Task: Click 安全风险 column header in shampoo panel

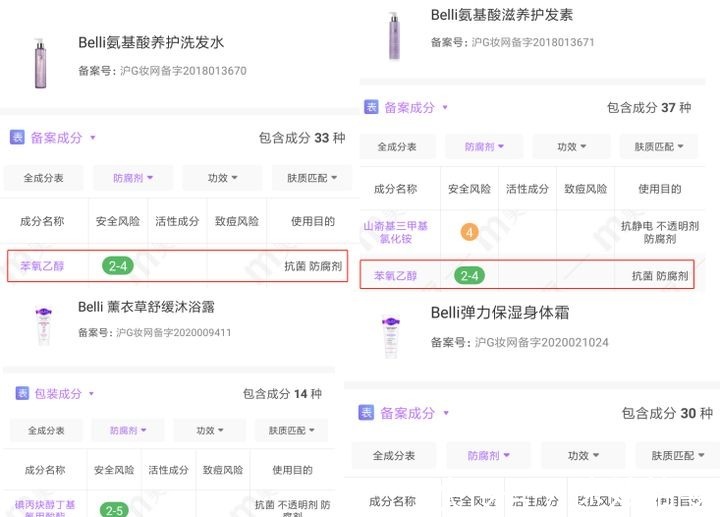Action: click(118, 221)
